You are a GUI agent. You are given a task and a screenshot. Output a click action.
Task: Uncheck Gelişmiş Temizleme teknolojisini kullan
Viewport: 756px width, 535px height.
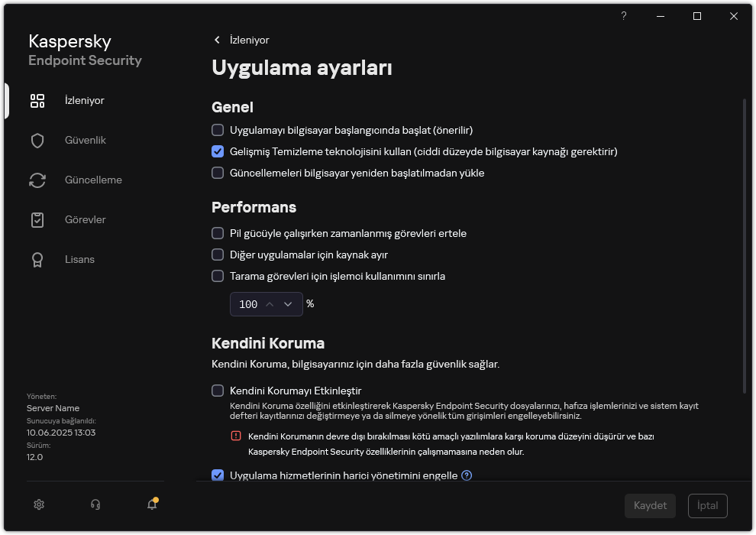[218, 151]
